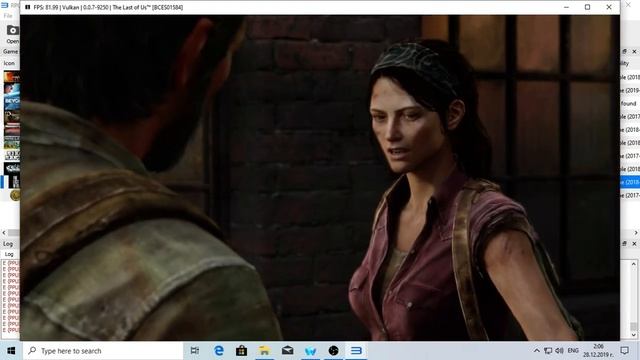Close the Last of Us game window
Viewport: 640px width, 360px height.
click(609, 7)
